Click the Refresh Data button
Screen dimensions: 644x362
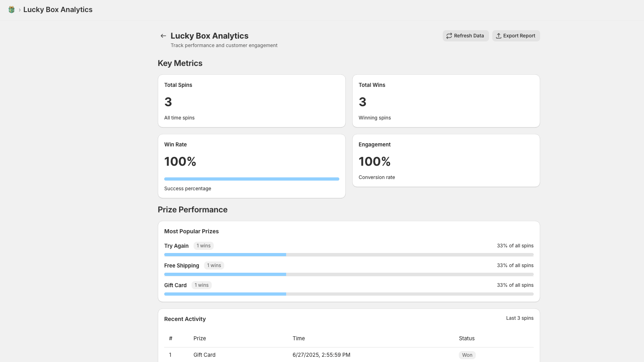pyautogui.click(x=466, y=36)
